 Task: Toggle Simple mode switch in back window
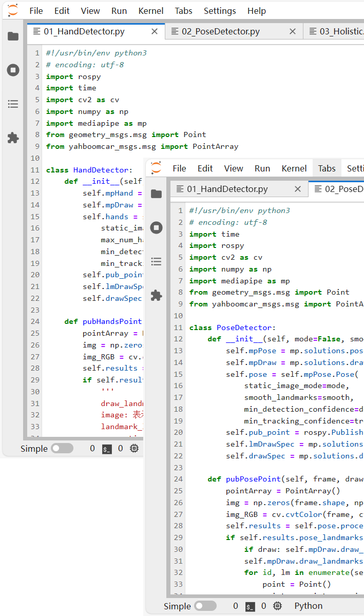click(x=62, y=449)
